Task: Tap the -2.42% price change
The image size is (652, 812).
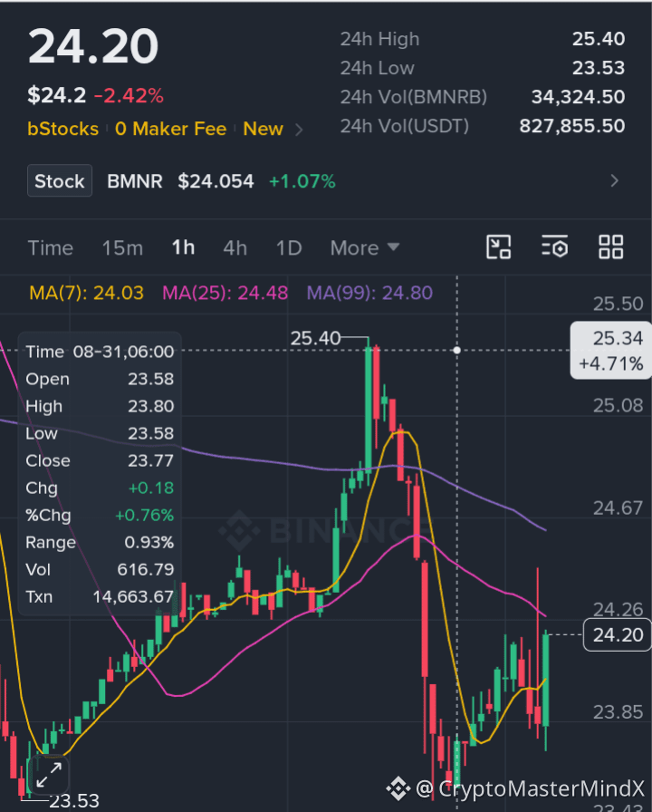Action: (x=129, y=96)
